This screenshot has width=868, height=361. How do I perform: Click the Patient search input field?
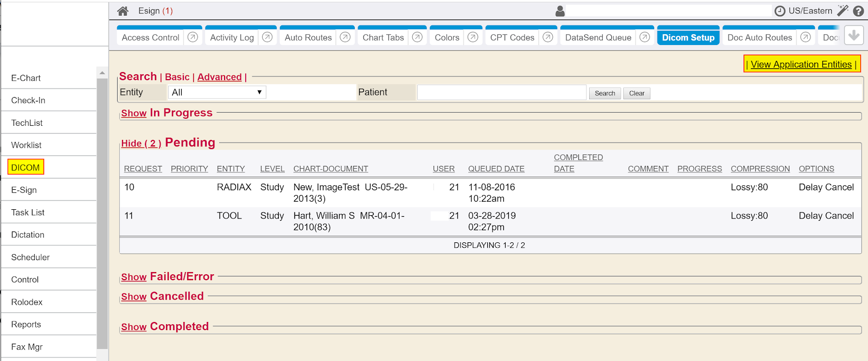tap(501, 92)
